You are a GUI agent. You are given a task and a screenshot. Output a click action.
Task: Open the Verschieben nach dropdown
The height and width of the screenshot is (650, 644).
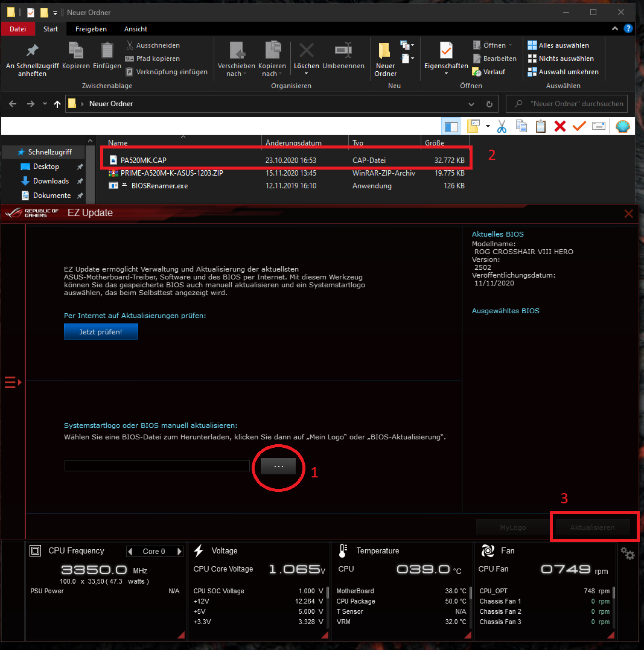click(x=237, y=60)
